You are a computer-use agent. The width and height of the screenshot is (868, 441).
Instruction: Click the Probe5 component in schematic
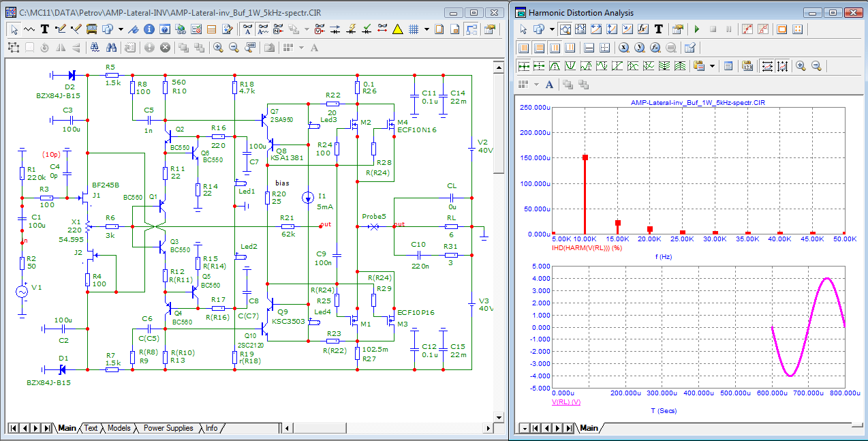(373, 226)
